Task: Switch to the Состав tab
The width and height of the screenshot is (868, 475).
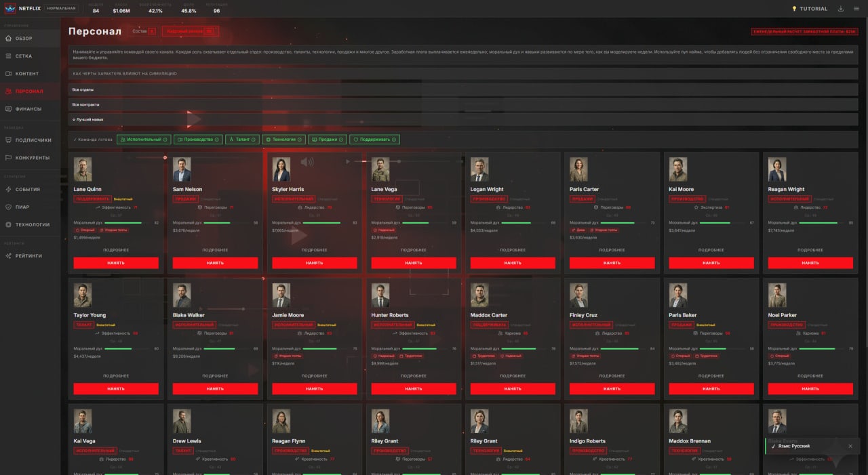Action: click(144, 31)
